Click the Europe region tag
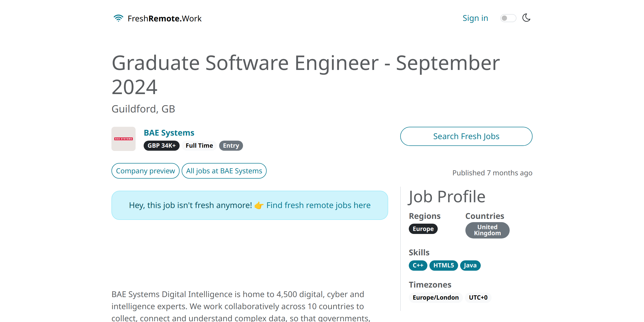 click(x=423, y=228)
